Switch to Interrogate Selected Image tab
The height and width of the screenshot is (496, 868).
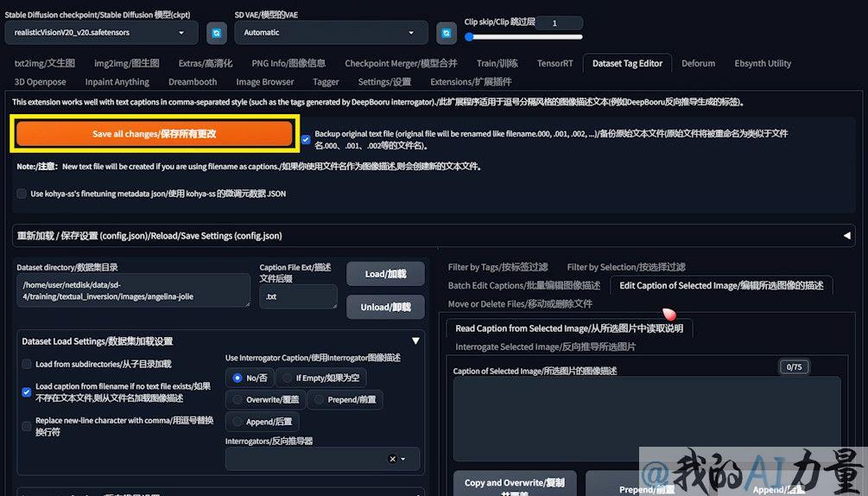tap(545, 347)
